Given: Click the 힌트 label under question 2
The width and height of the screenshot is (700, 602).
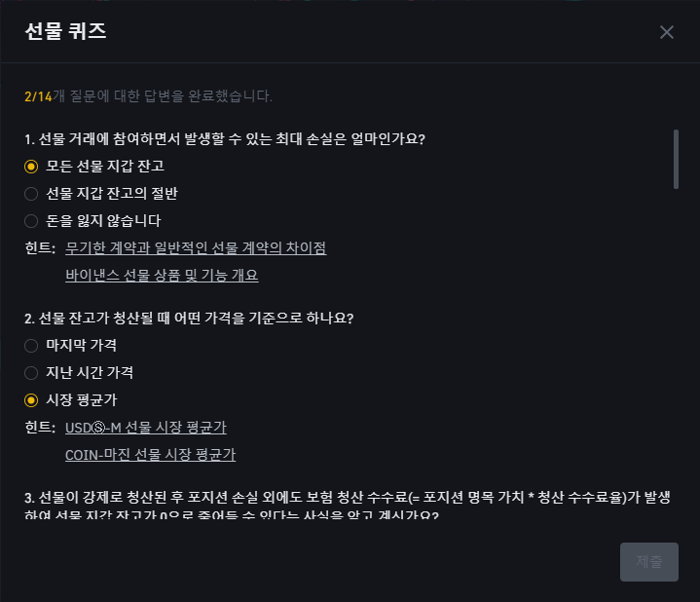Looking at the screenshot, I should [40, 428].
